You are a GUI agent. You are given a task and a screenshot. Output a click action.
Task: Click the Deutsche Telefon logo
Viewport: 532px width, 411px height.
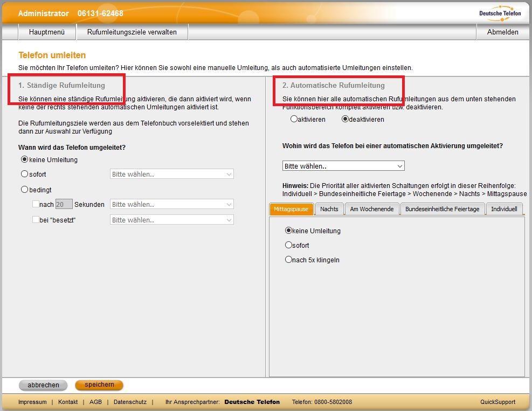[500, 12]
